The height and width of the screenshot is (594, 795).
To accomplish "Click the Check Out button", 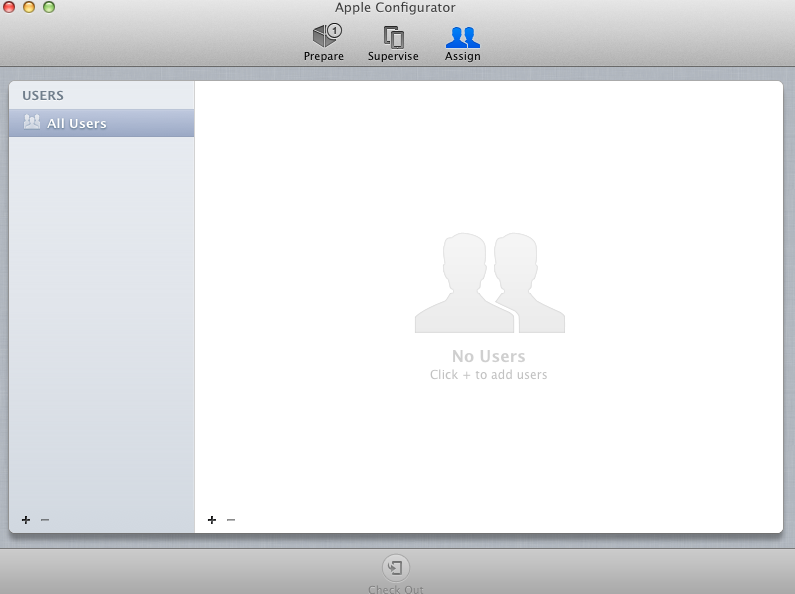I will point(395,574).
